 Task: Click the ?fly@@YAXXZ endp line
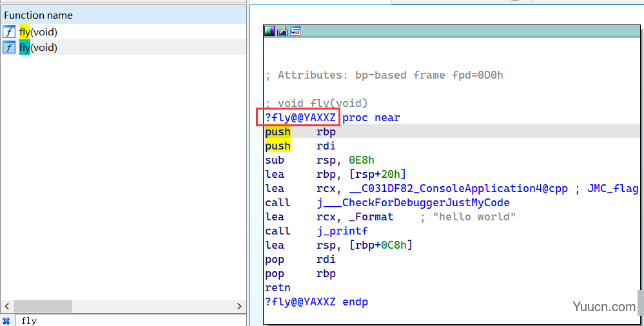317,302
